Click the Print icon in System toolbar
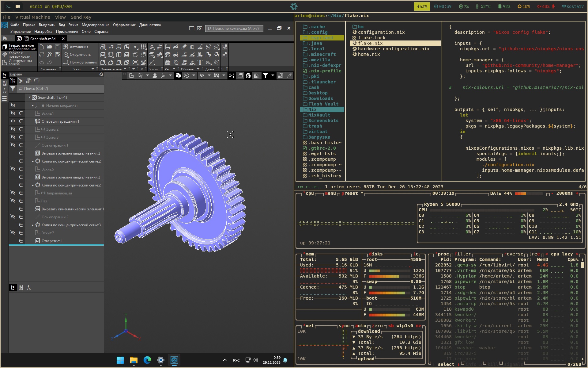 pyautogui.click(x=42, y=55)
